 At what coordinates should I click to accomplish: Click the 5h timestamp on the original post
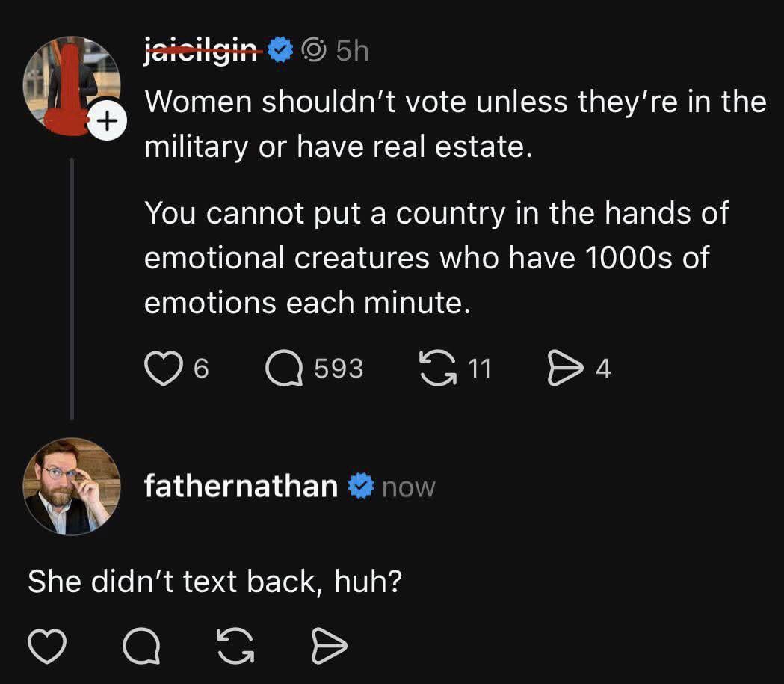click(x=352, y=51)
